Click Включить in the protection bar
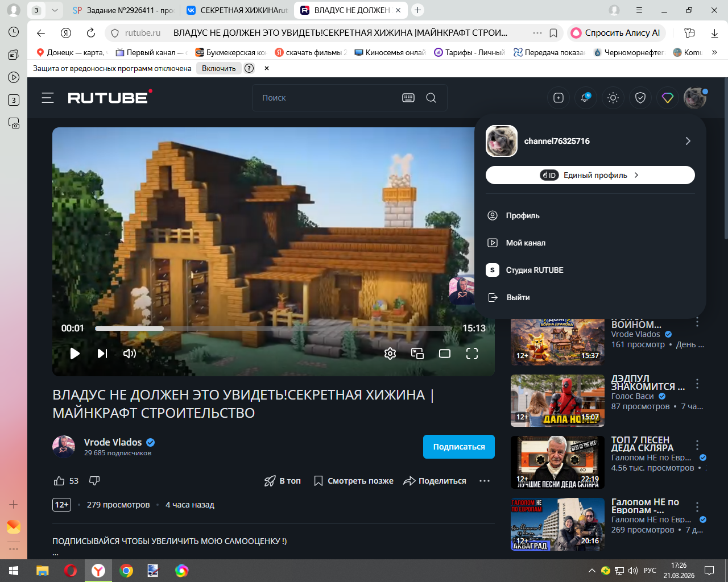Viewport: 728px width, 582px height. pos(219,68)
